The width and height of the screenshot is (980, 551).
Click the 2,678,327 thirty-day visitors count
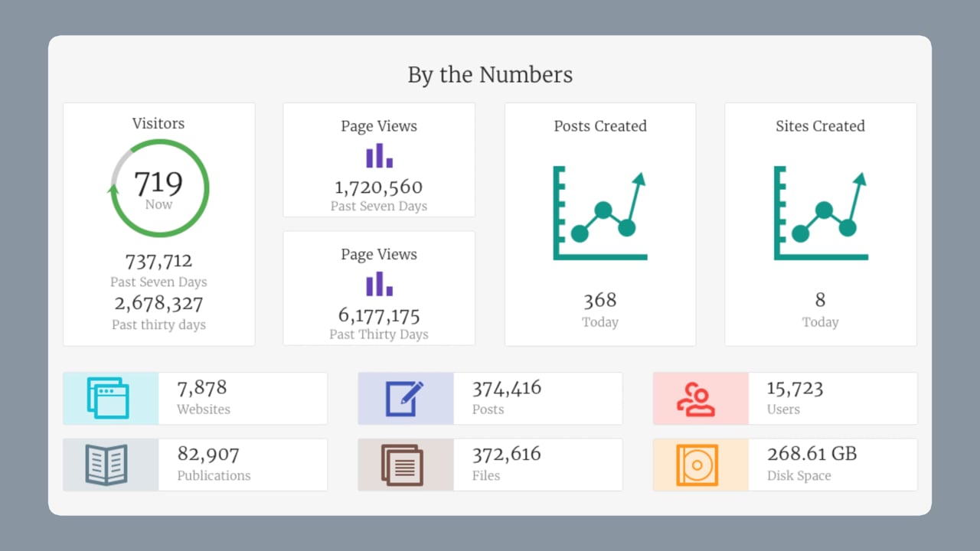point(158,304)
